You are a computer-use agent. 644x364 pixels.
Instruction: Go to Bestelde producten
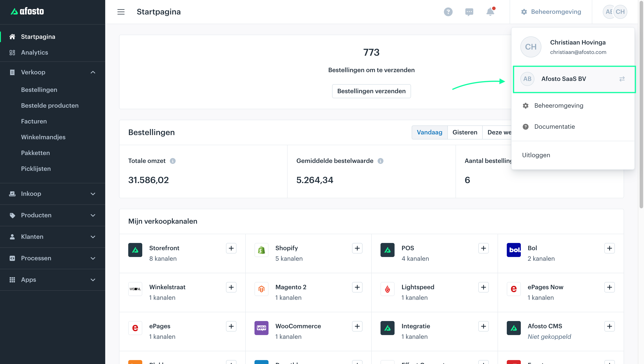(50, 105)
